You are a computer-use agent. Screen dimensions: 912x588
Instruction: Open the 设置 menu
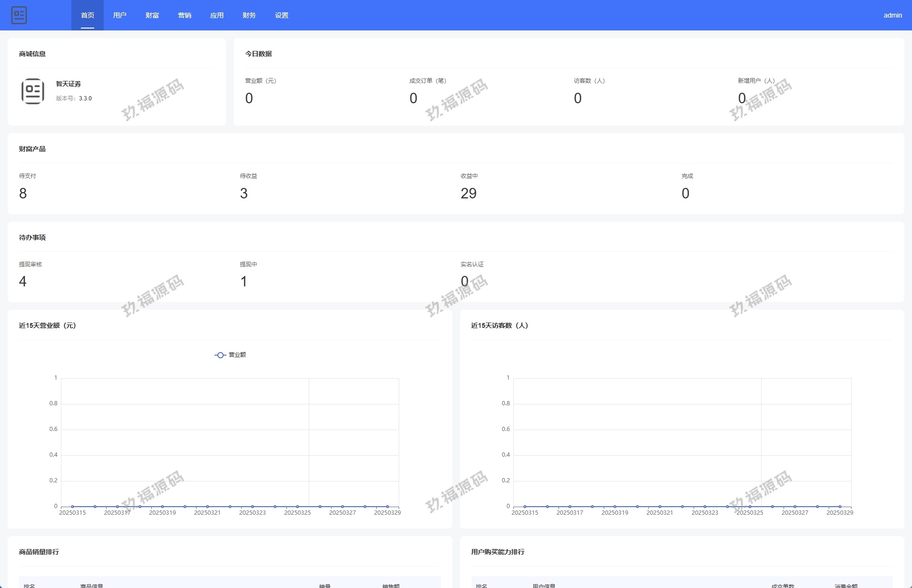(x=282, y=15)
